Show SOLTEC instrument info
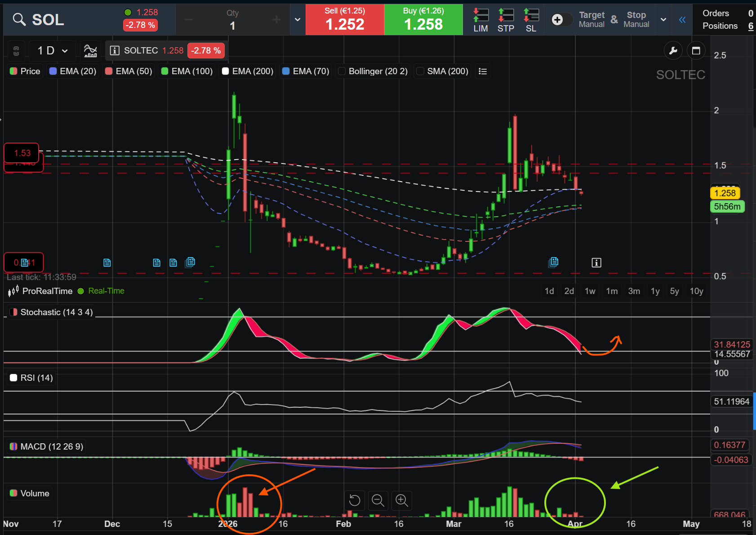Image resolution: width=756 pixels, height=535 pixels. [115, 51]
